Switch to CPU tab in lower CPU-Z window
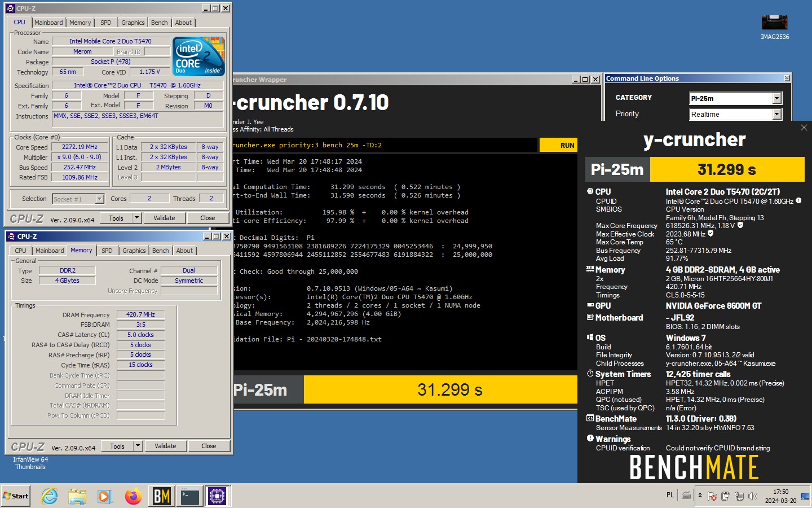This screenshot has width=812, height=508. pyautogui.click(x=20, y=251)
